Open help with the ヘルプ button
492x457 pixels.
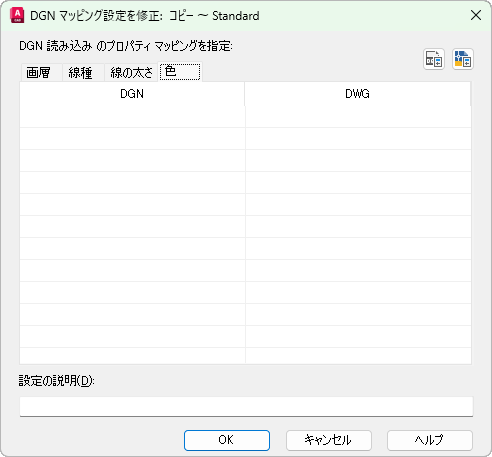click(x=430, y=440)
